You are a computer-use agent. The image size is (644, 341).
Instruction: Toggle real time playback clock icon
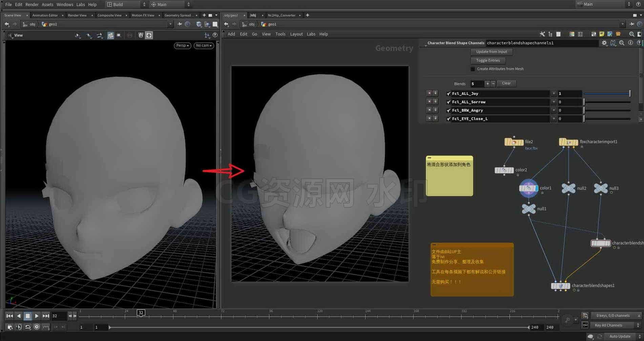click(37, 327)
